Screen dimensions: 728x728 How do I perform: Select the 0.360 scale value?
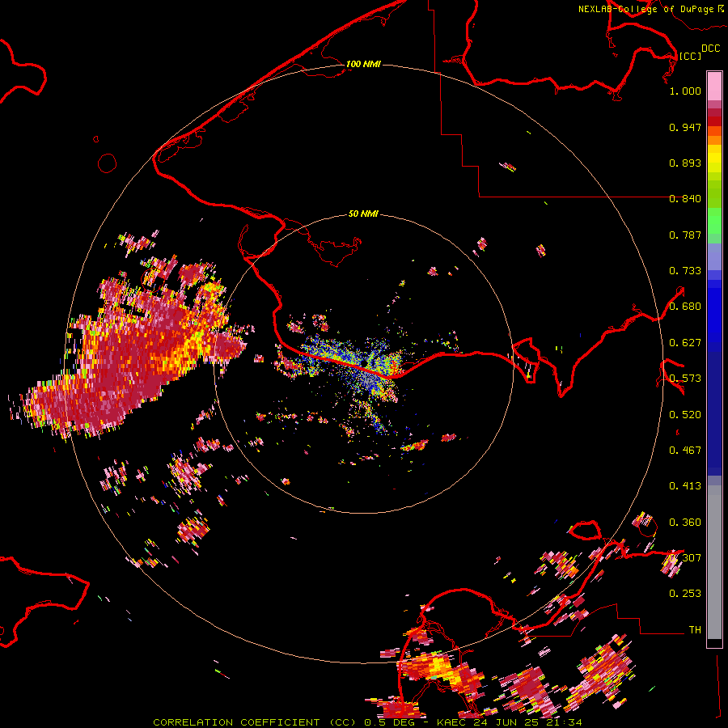[685, 523]
